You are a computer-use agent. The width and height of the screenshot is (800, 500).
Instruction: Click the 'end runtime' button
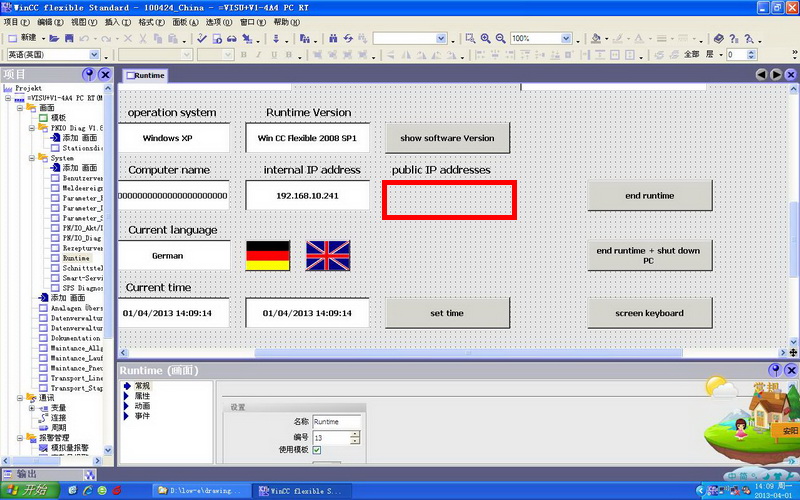tap(650, 195)
